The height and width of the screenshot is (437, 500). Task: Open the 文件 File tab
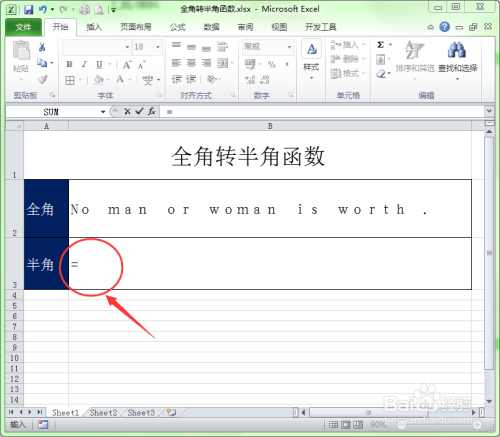pos(23,27)
